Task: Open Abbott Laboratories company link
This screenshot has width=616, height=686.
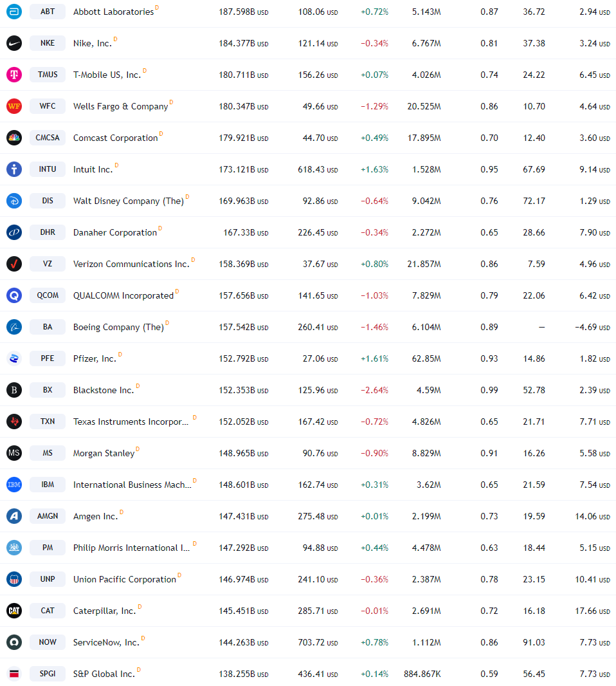Action: coord(113,12)
